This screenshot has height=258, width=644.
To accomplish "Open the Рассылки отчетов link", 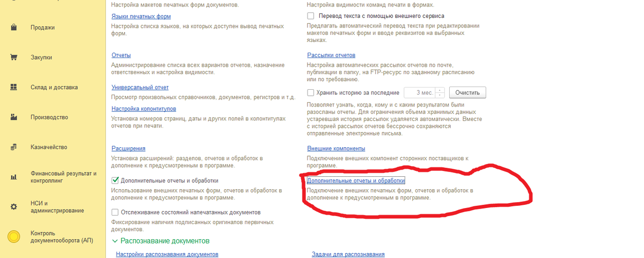I will (x=331, y=55).
